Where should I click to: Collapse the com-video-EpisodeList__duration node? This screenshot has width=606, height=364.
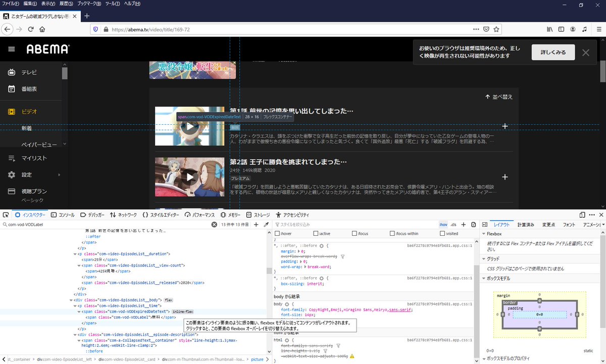(75, 253)
